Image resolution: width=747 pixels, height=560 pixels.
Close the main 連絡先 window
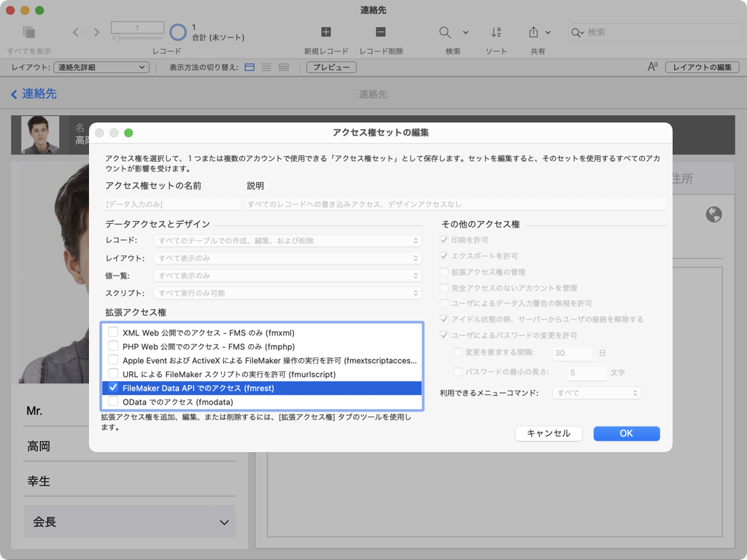pyautogui.click(x=10, y=10)
